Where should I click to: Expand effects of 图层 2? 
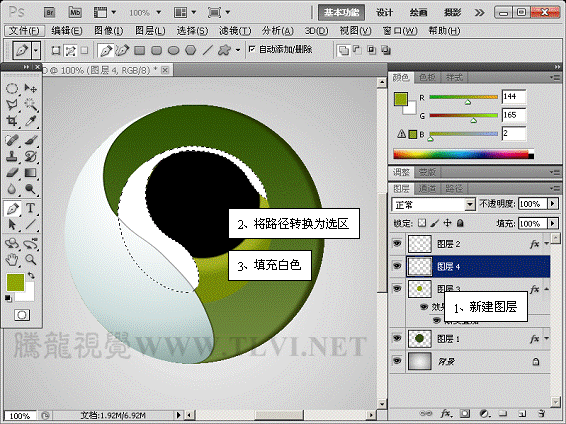pos(547,244)
